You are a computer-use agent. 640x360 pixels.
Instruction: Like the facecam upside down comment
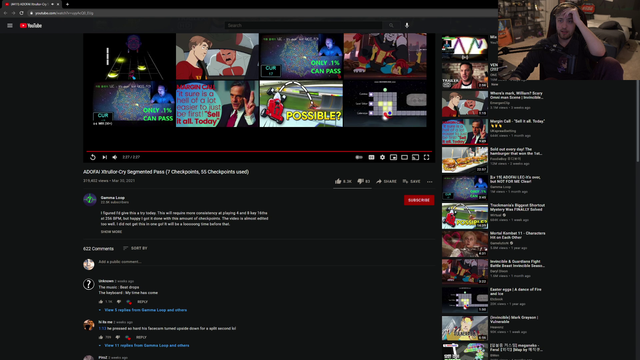pyautogui.click(x=100, y=337)
